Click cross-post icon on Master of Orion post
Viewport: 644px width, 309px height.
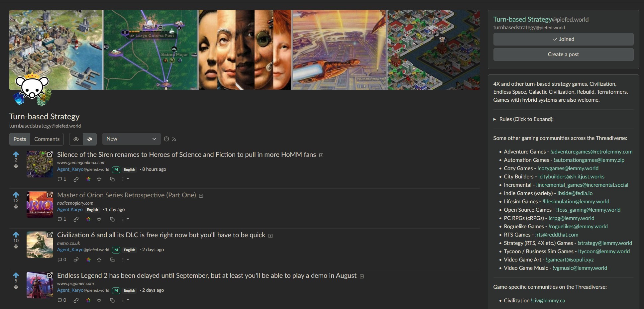pos(112,219)
